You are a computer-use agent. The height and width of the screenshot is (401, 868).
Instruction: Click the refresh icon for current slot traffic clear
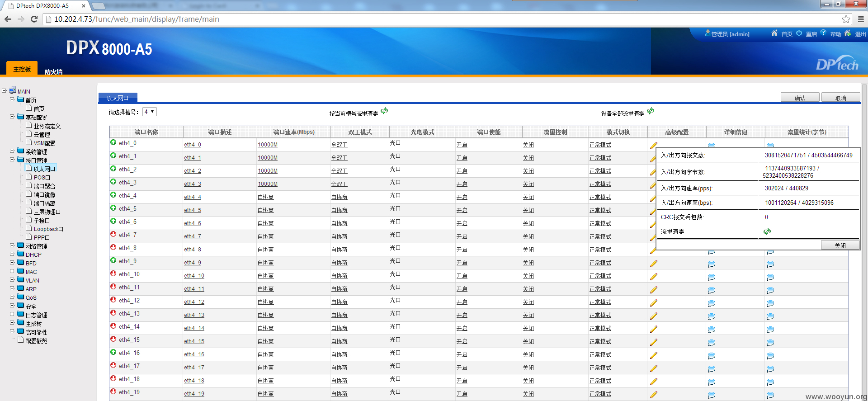[x=384, y=111]
